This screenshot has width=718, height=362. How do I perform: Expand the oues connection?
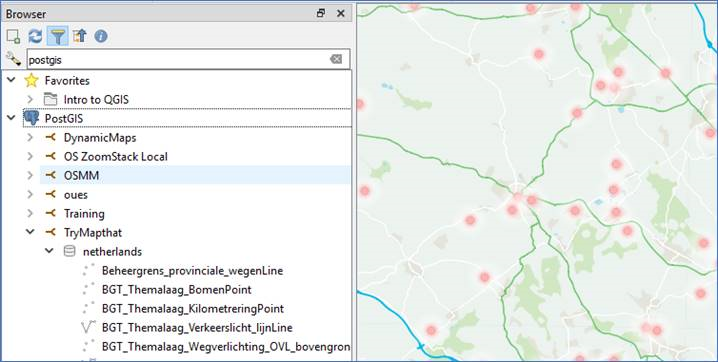(30, 194)
